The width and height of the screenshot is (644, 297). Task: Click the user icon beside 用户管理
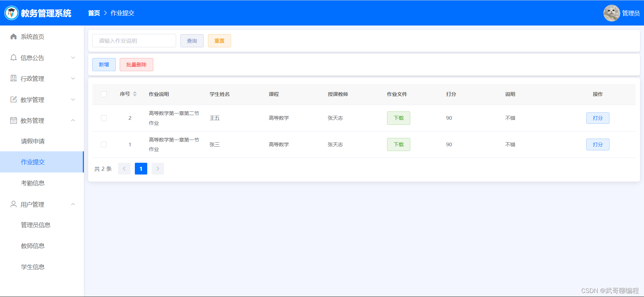(x=13, y=204)
